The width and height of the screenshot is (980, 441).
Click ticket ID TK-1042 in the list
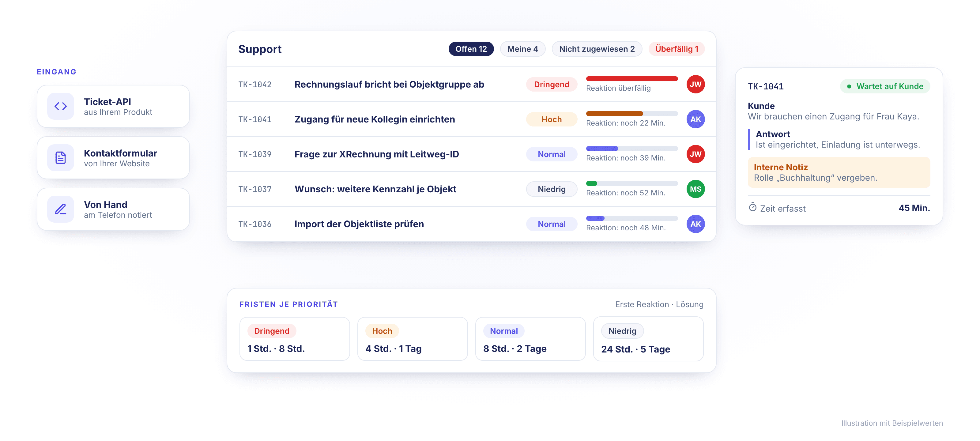(255, 85)
